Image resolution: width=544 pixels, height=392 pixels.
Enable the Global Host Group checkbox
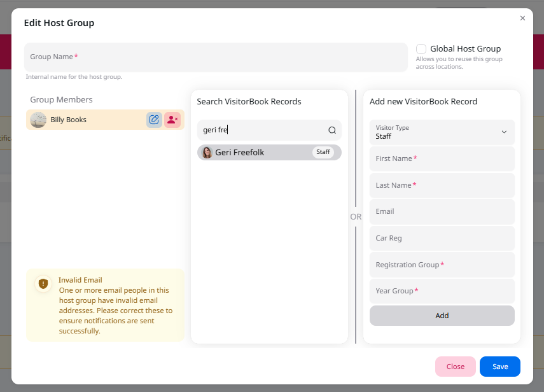[x=421, y=49]
